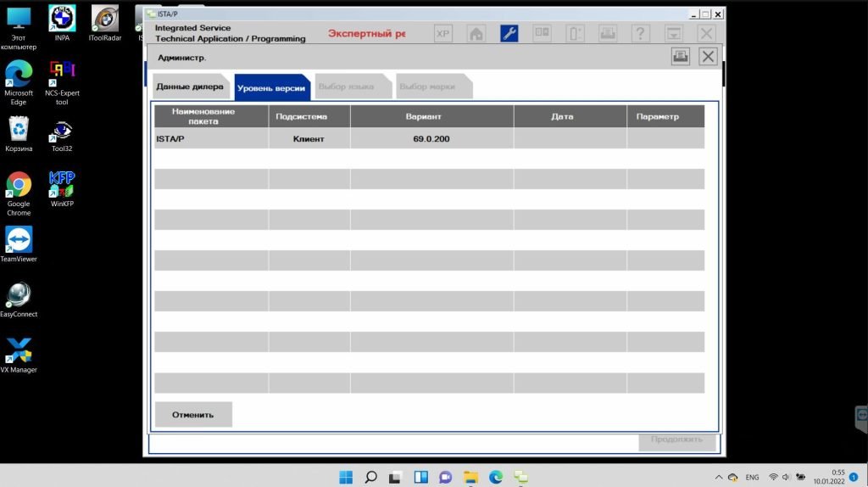The image size is (868, 487).
Task: Click the Вариант column header
Action: pyautogui.click(x=431, y=116)
